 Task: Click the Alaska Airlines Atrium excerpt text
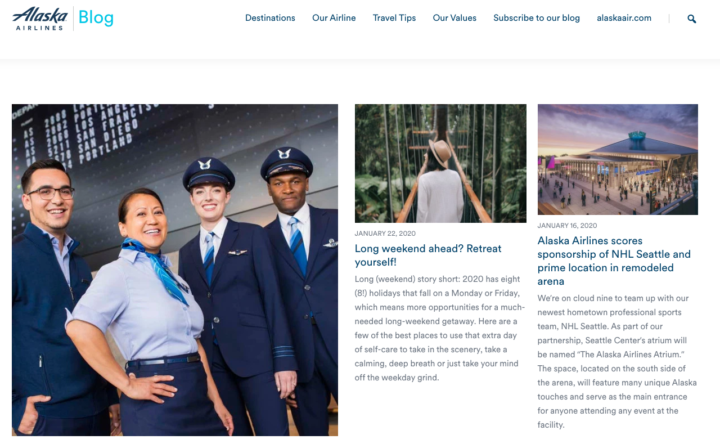click(617, 361)
